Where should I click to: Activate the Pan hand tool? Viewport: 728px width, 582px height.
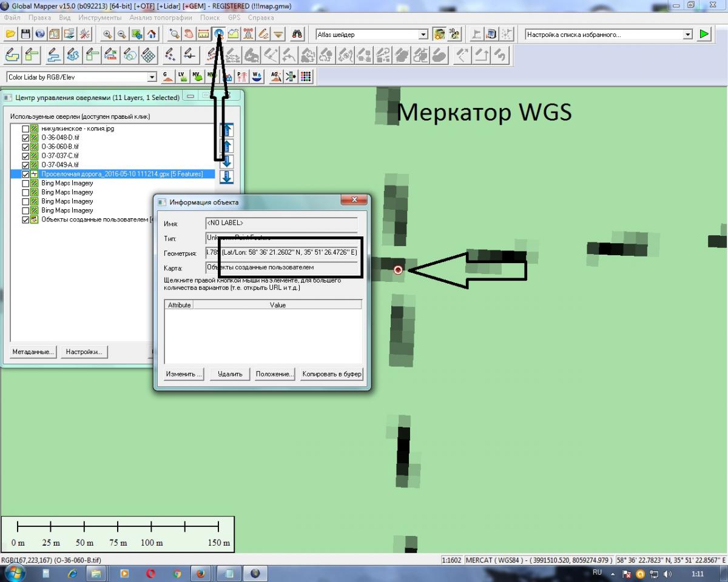click(x=189, y=35)
